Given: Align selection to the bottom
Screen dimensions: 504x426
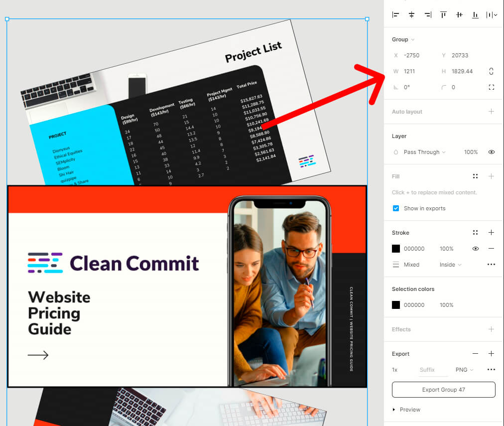Looking at the screenshot, I should click(x=475, y=15).
